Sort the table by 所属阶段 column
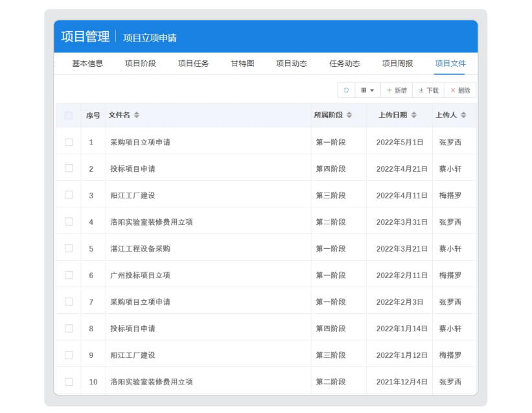The image size is (532, 413). [349, 115]
